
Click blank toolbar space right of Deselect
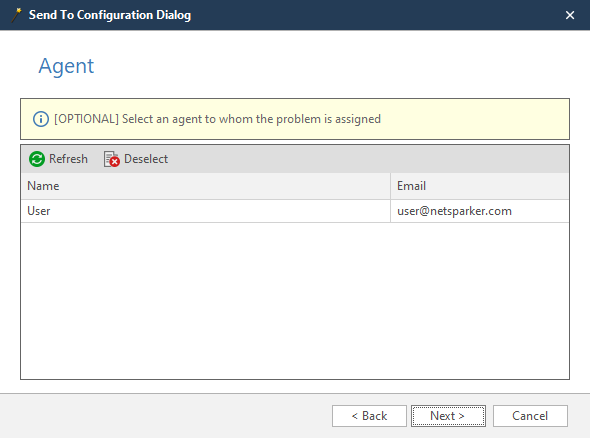[369, 159]
